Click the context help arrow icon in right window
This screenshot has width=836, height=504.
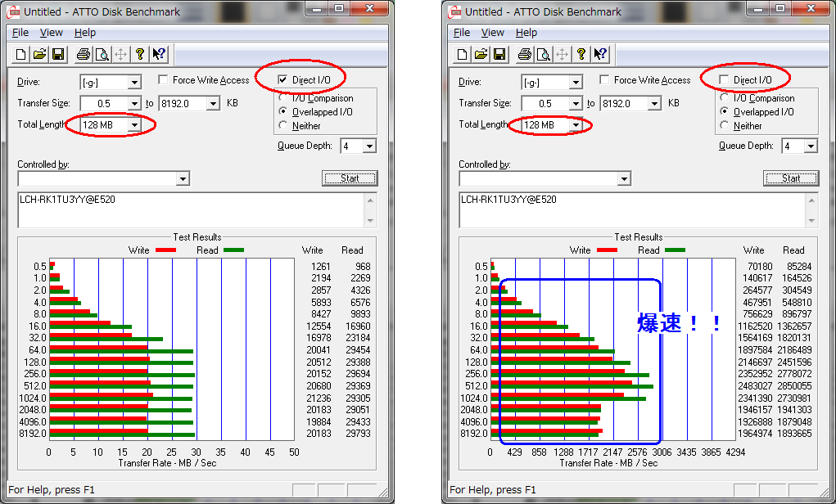pos(601,55)
